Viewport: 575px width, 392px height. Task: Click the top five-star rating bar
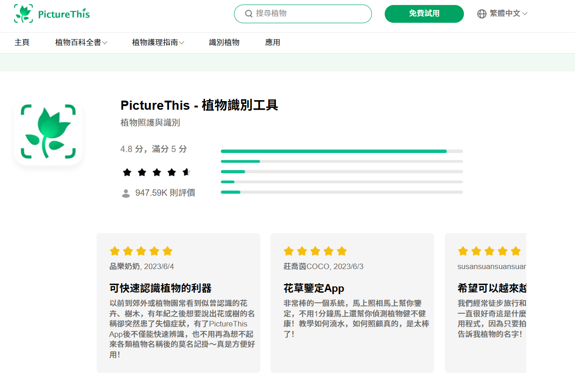pyautogui.click(x=342, y=151)
